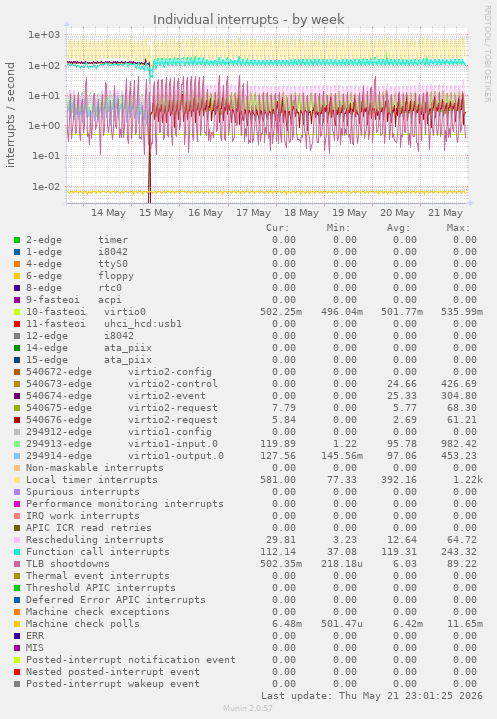The image size is (497, 719).
Task: Click the Avg column header
Action: 398,228
